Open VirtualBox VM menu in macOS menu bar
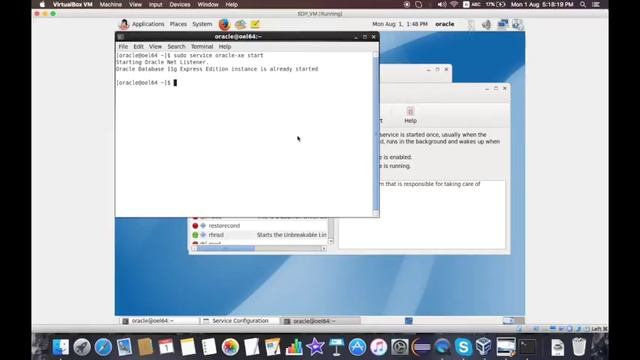Screen dimensions: 640x360 [x=73, y=4]
